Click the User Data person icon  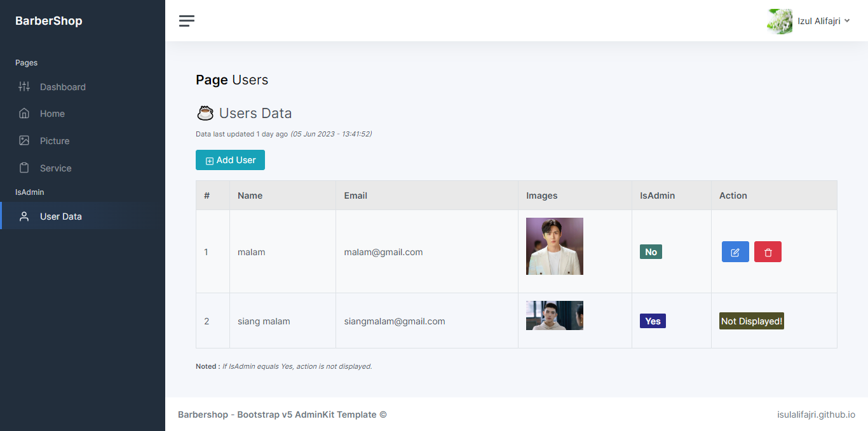[x=24, y=216]
